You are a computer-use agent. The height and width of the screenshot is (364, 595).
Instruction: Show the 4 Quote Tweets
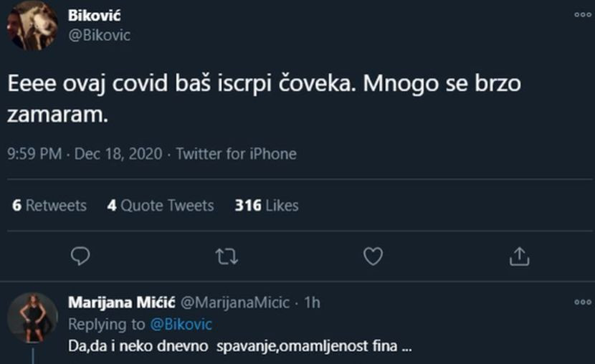[x=160, y=206]
